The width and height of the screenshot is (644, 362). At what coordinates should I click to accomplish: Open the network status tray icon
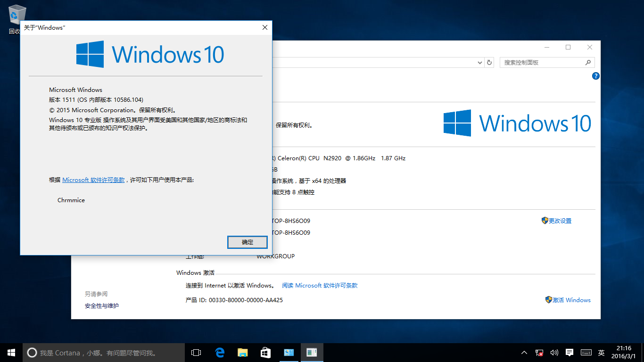tap(539, 353)
